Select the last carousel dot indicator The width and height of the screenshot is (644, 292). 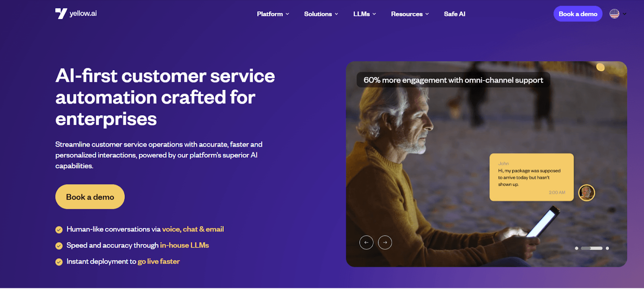[607, 249]
